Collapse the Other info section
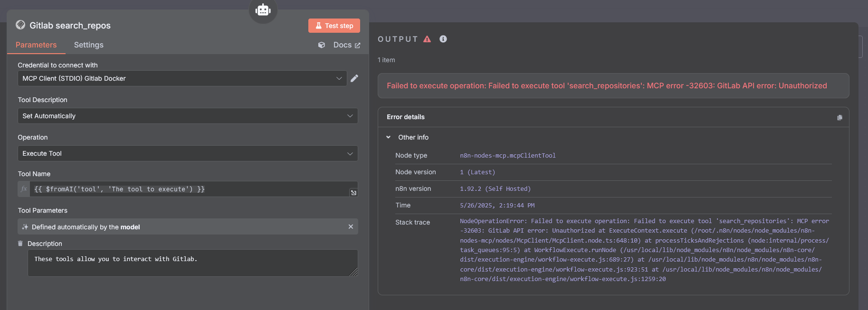 [x=388, y=137]
